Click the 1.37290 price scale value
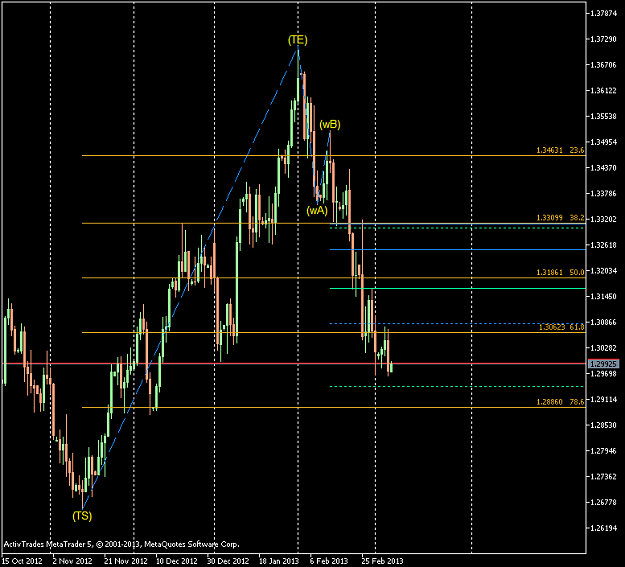Image resolution: width=625 pixels, height=567 pixels. [603, 39]
